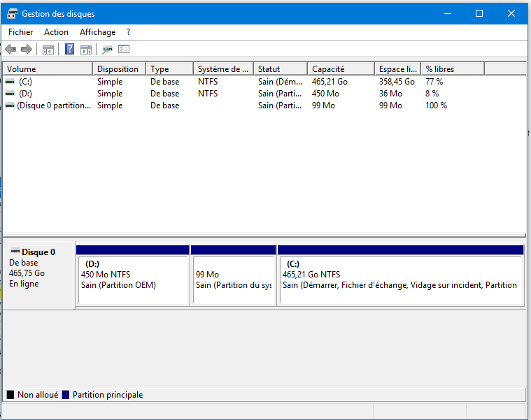Click the rescan disks toolbar icon

pyautogui.click(x=107, y=49)
